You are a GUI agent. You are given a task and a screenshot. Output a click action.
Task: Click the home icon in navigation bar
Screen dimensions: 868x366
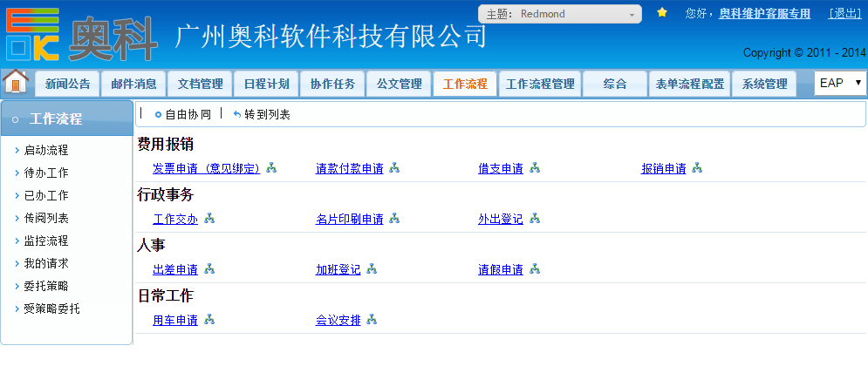pyautogui.click(x=16, y=82)
